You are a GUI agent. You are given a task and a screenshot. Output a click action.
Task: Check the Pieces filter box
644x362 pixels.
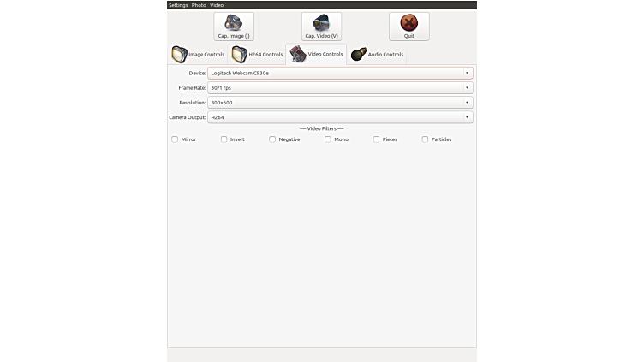(376, 139)
